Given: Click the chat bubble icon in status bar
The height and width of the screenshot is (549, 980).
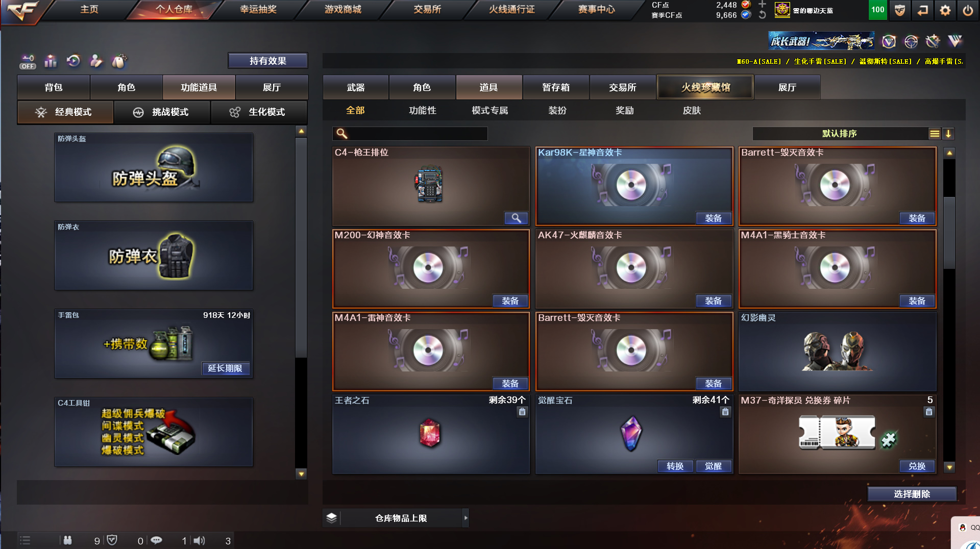Looking at the screenshot, I should (x=156, y=540).
